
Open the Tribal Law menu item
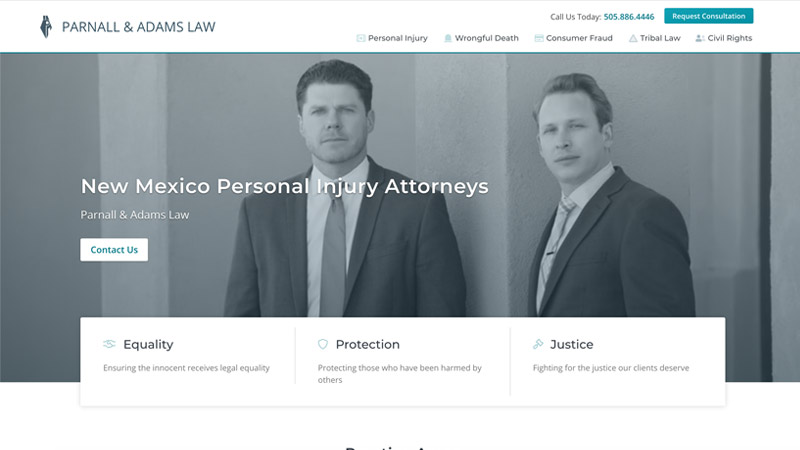click(x=655, y=38)
